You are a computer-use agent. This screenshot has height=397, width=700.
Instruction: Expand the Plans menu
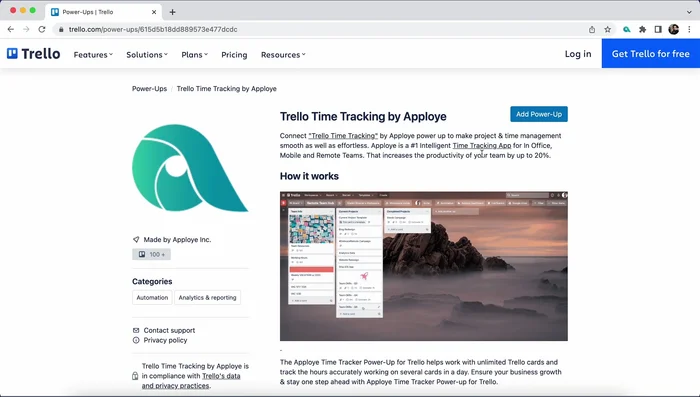195,54
